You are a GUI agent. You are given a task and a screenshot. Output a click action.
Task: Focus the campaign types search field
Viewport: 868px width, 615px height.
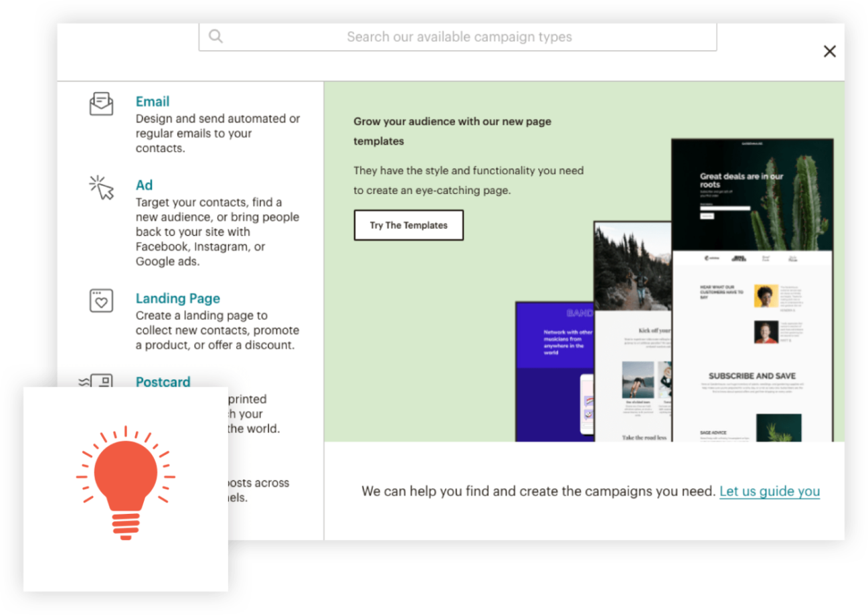(458, 37)
